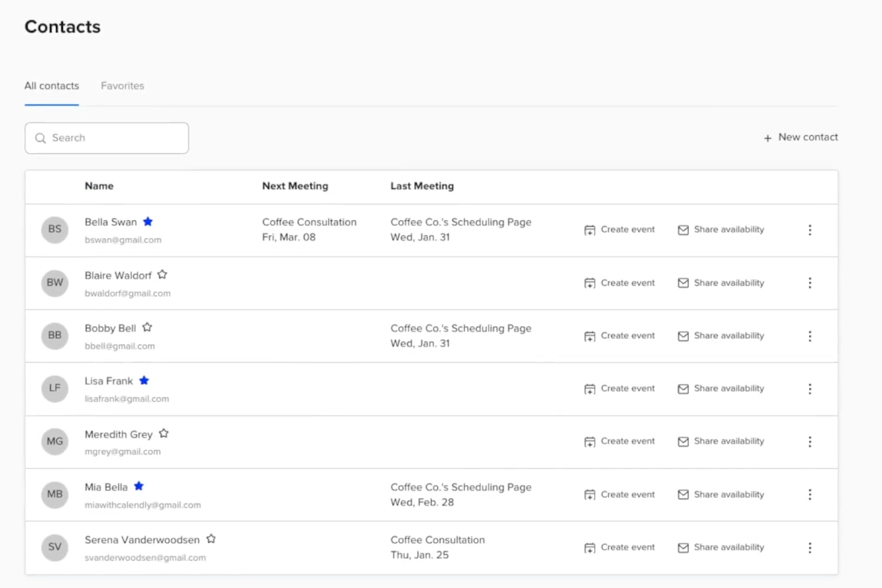Screen dimensions: 882x588
Task: Open the three-dot menu for Lisa Frank
Action: 810,389
